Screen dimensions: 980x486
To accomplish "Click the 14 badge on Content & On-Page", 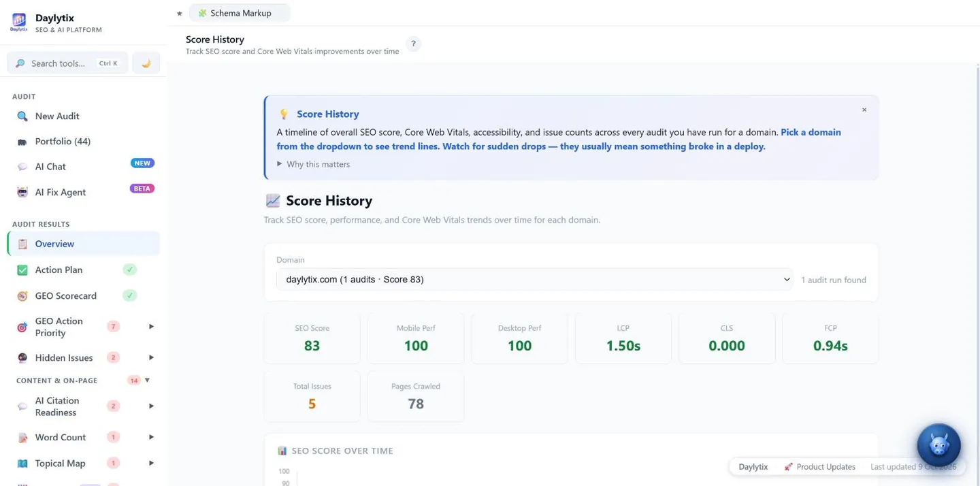I will (134, 380).
